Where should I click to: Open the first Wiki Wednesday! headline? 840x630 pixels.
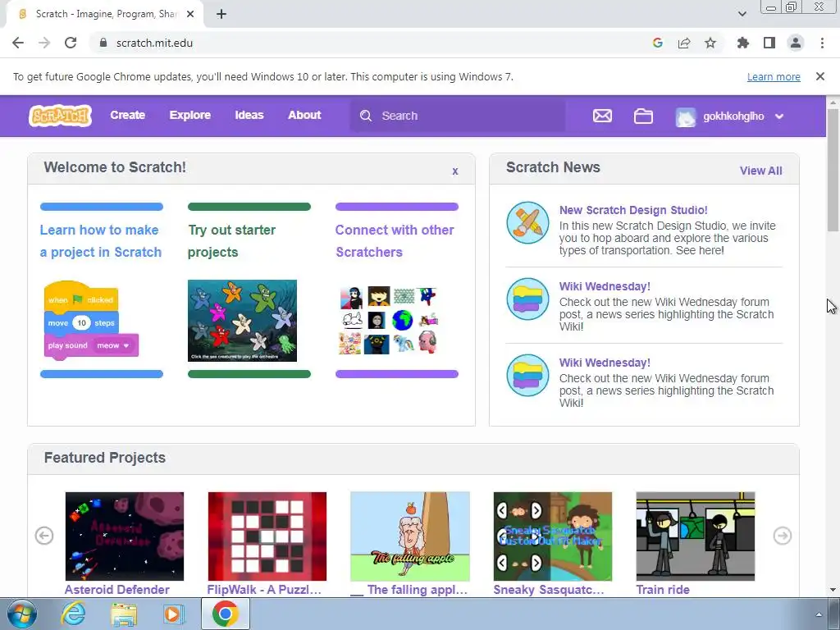tap(605, 286)
